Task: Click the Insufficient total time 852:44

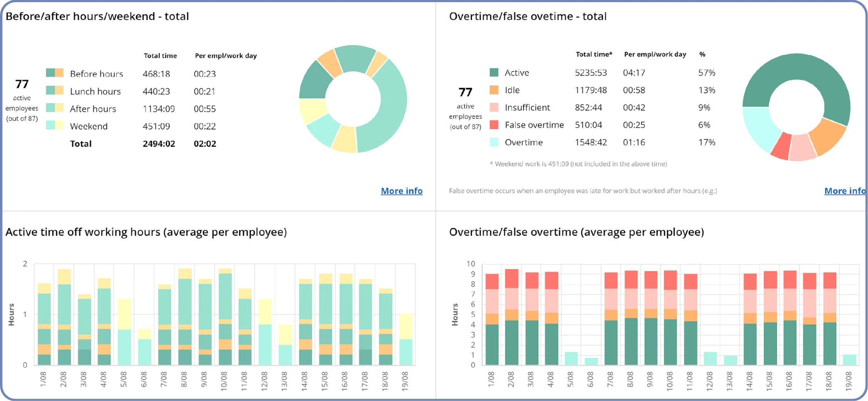Action: coord(588,107)
